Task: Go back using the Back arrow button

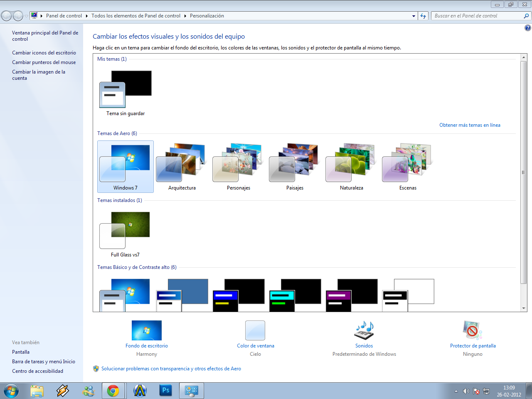Action: tap(6, 16)
